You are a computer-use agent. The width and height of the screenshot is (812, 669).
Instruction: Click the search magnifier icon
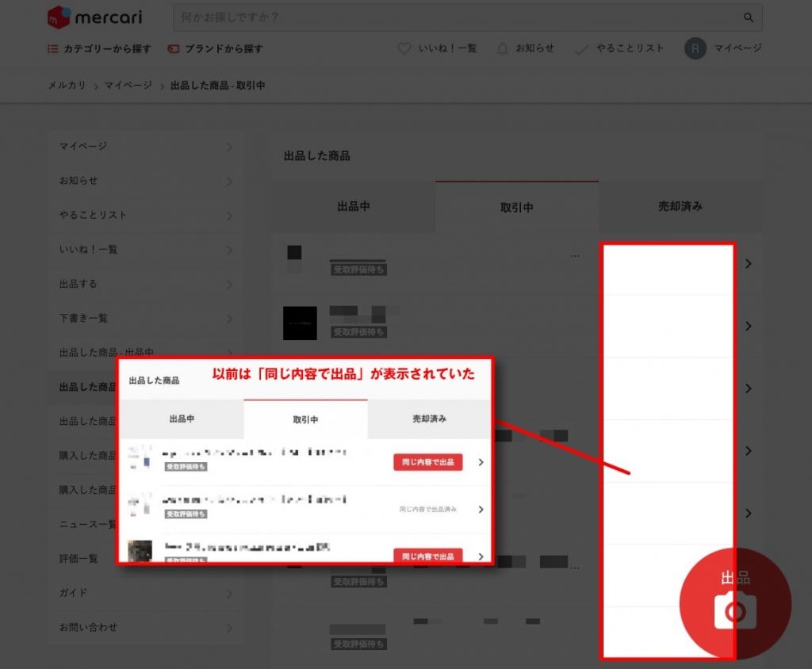[x=748, y=17]
